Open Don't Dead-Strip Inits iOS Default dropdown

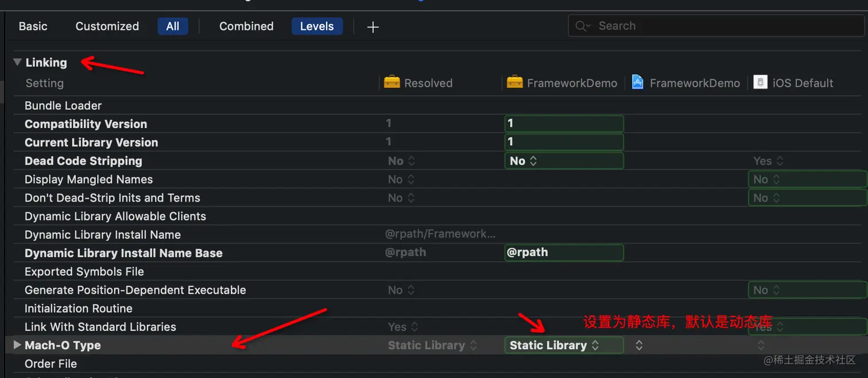click(808, 198)
